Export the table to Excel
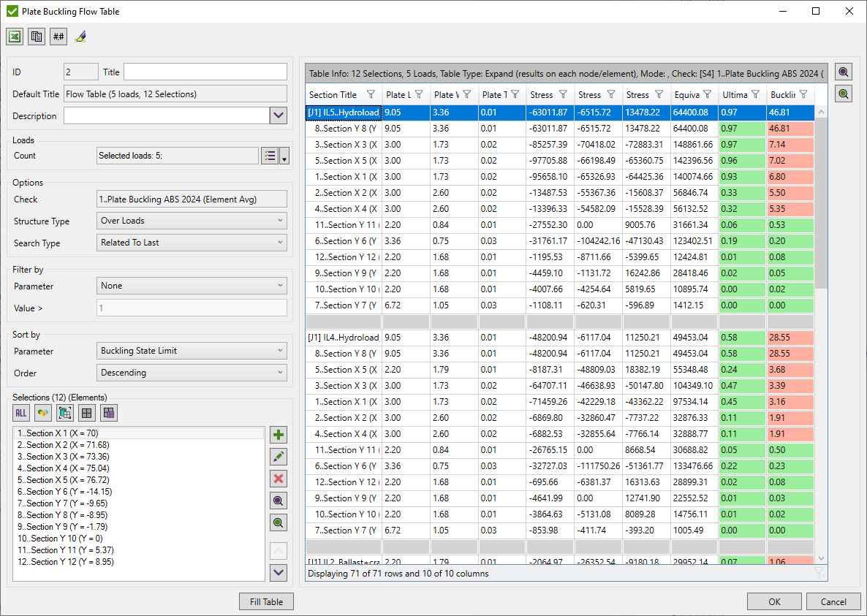 (x=15, y=36)
